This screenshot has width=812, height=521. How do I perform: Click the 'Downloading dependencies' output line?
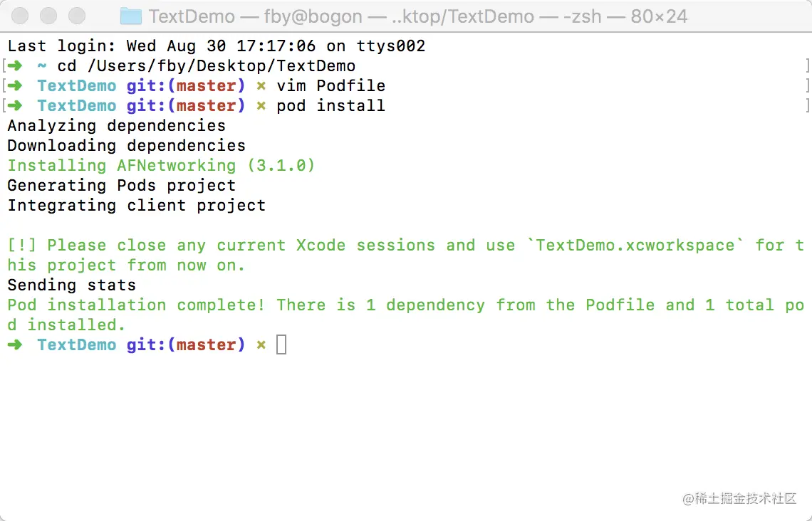point(126,146)
